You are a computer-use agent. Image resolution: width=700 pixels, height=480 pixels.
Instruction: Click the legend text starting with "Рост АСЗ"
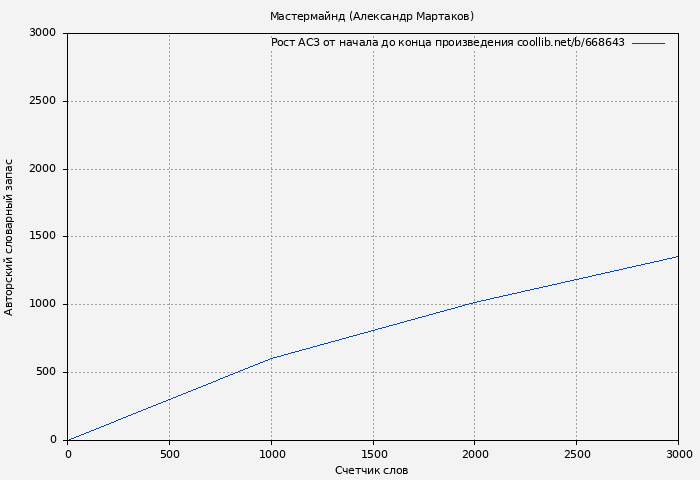[x=447, y=43]
